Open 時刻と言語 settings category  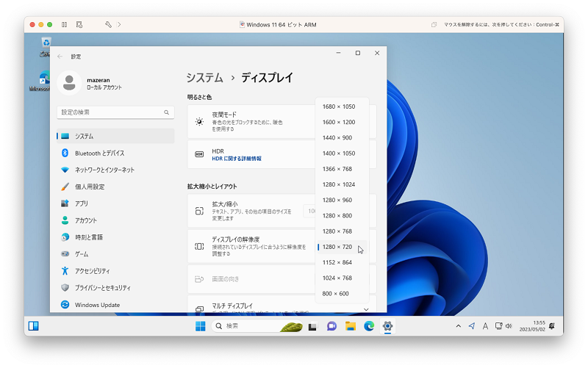(x=115, y=237)
